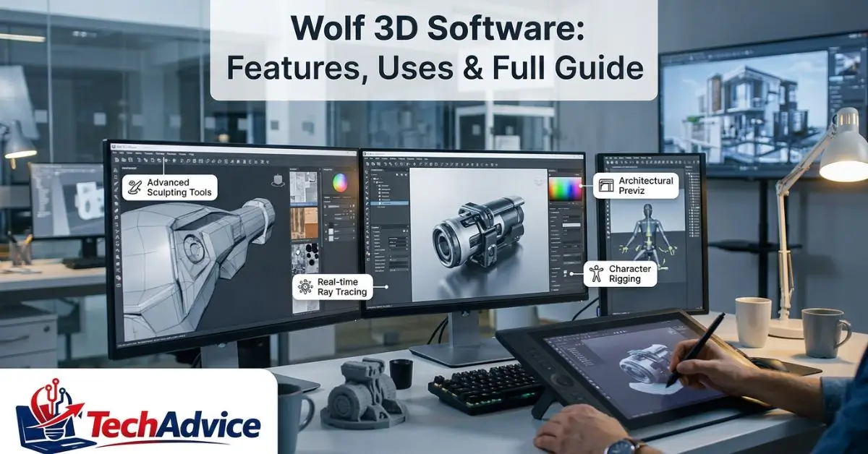This screenshot has height=454, width=868.
Task: Activate the Real-time Ray Tracing icon
Action: tap(305, 286)
